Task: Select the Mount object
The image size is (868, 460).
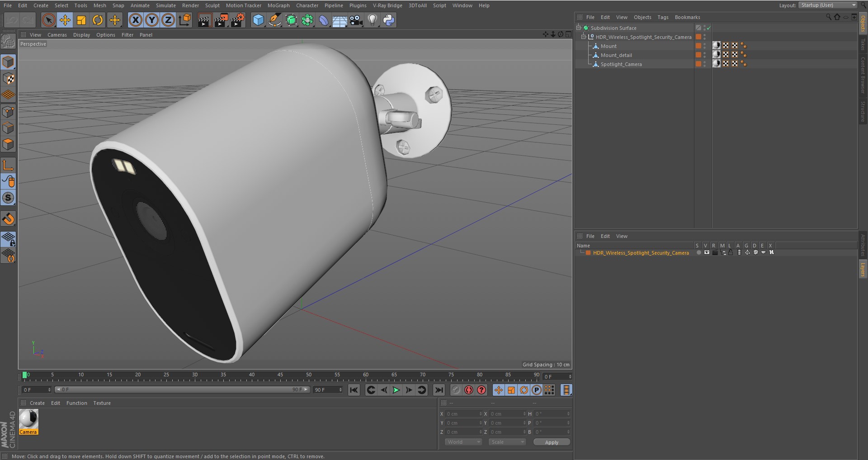Action: pyautogui.click(x=609, y=46)
